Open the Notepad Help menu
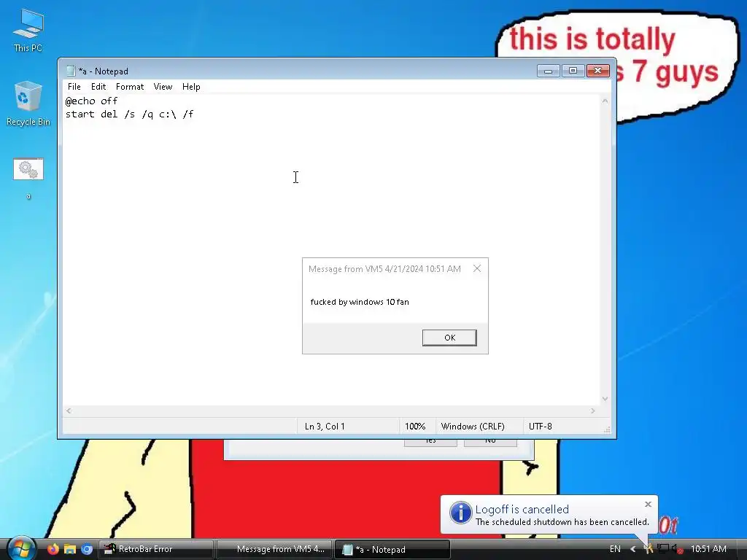Image resolution: width=747 pixels, height=560 pixels. tap(191, 87)
